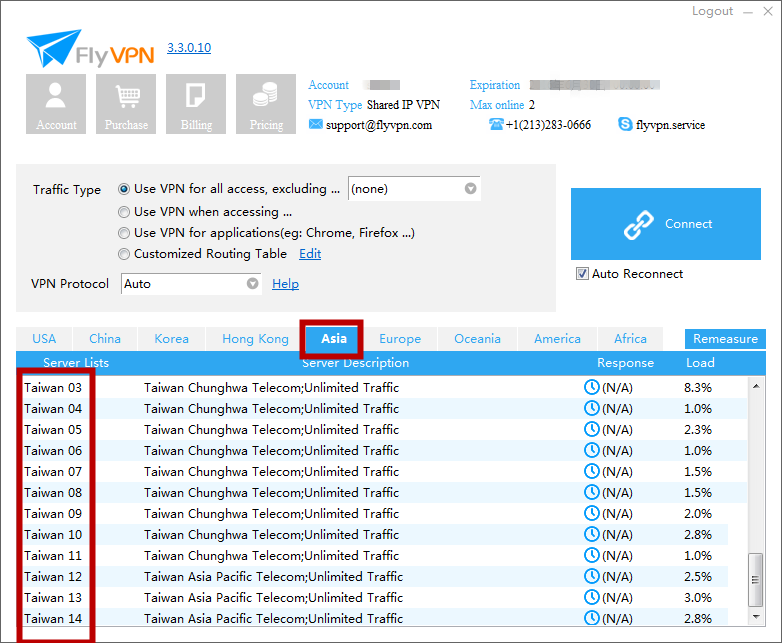782x643 pixels.
Task: Click the Remeasure button
Action: pos(725,339)
